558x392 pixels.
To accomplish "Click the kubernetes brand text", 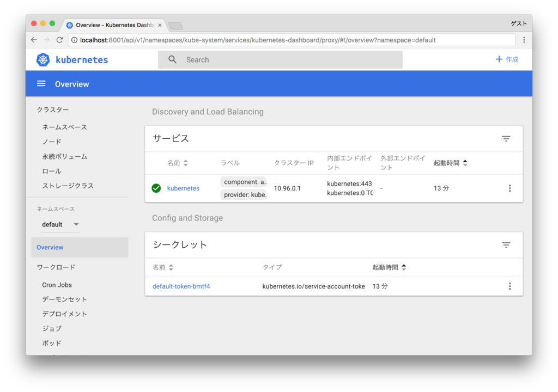I will pyautogui.click(x=82, y=60).
